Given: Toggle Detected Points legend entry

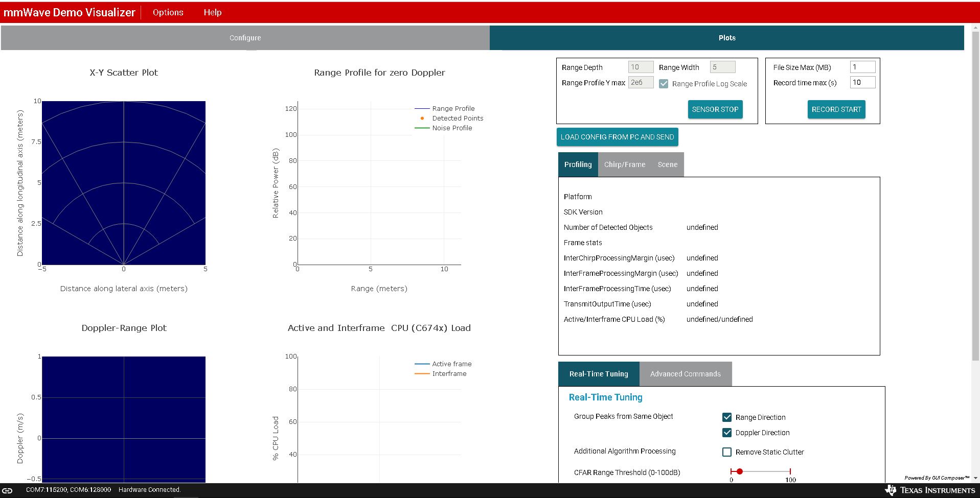Looking at the screenshot, I should (449, 118).
